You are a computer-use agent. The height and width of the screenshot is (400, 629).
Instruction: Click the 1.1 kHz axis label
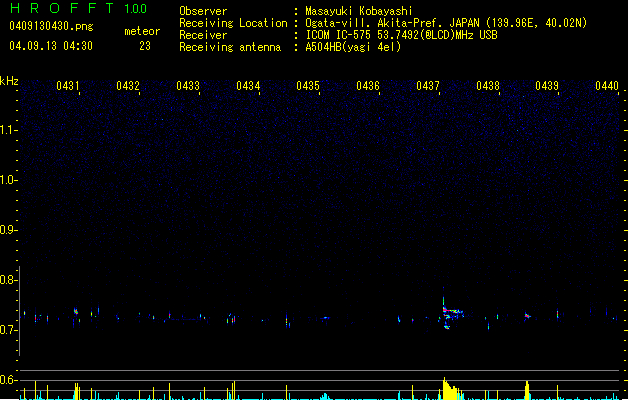pyautogui.click(x=9, y=130)
